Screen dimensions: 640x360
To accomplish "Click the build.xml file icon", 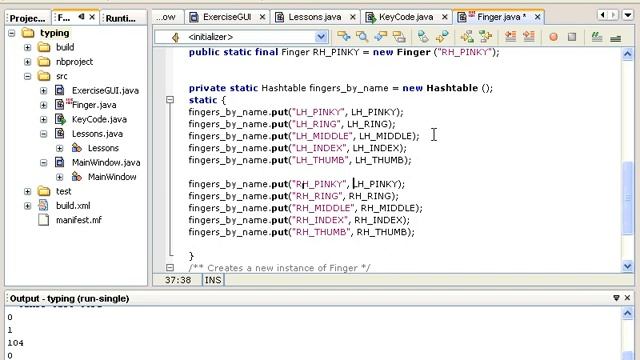I will click(x=43, y=205).
